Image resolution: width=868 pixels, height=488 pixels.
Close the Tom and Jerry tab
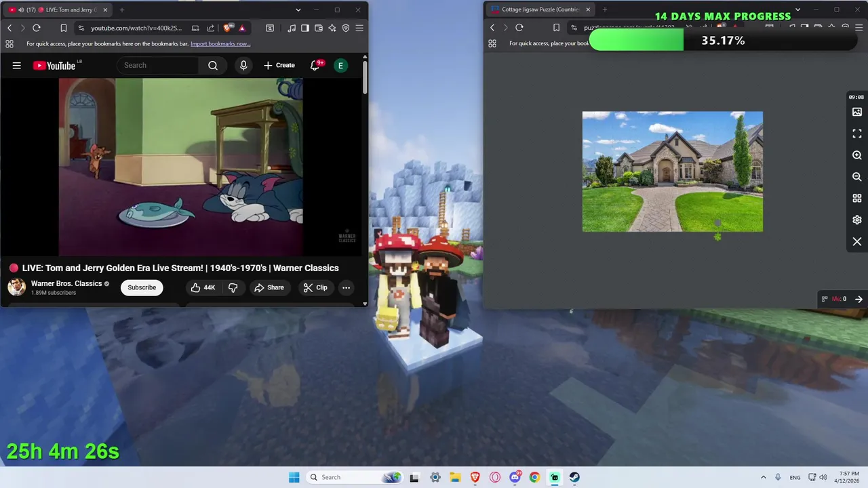point(105,10)
